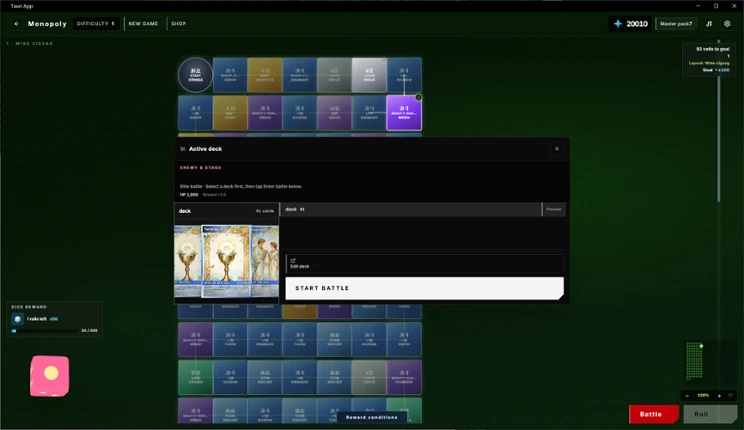
Task: Close the Active deck dialog
Action: [x=557, y=149]
